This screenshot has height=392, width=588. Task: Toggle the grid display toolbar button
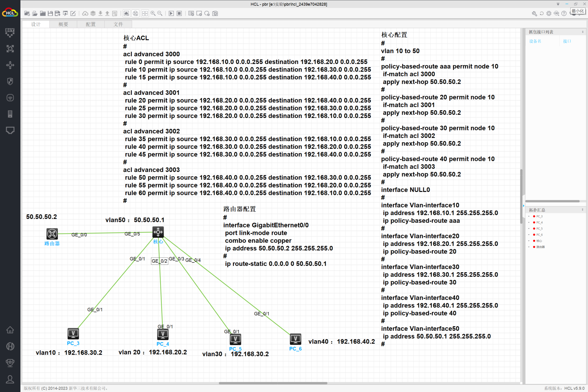145,13
